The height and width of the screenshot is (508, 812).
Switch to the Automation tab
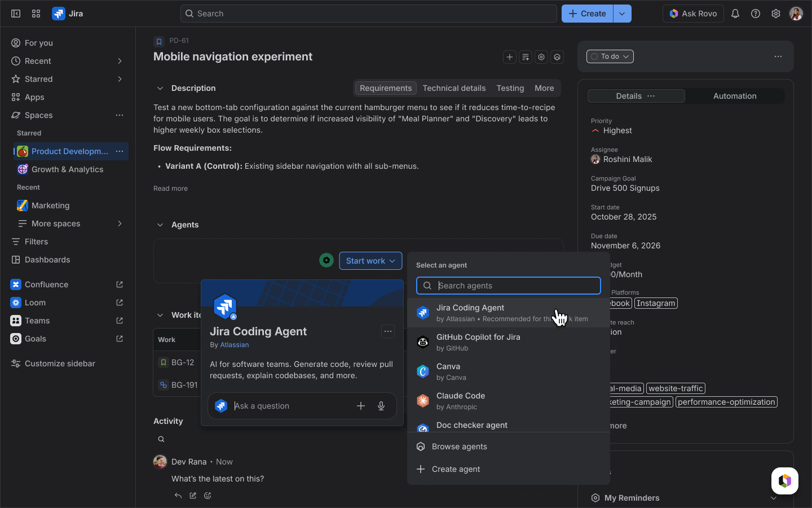click(x=735, y=96)
